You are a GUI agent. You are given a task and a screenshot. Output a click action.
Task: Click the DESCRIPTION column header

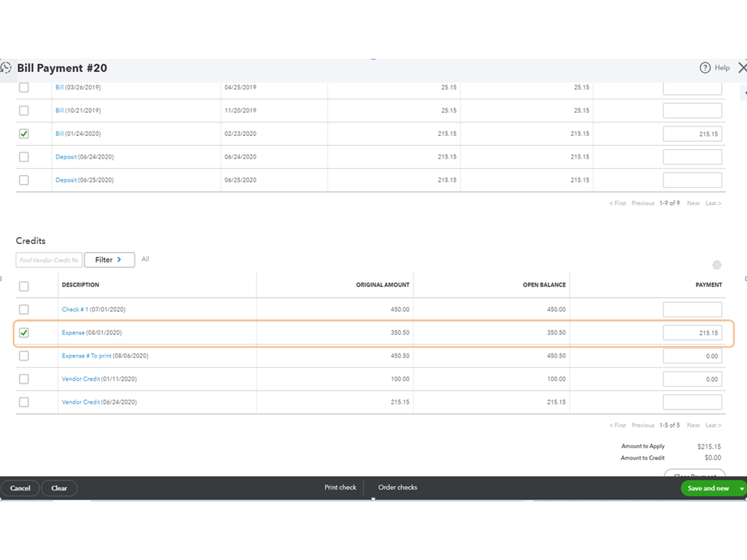(81, 285)
